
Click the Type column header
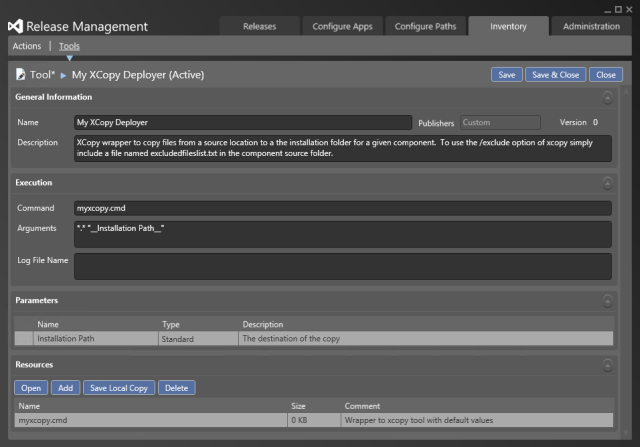click(171, 325)
